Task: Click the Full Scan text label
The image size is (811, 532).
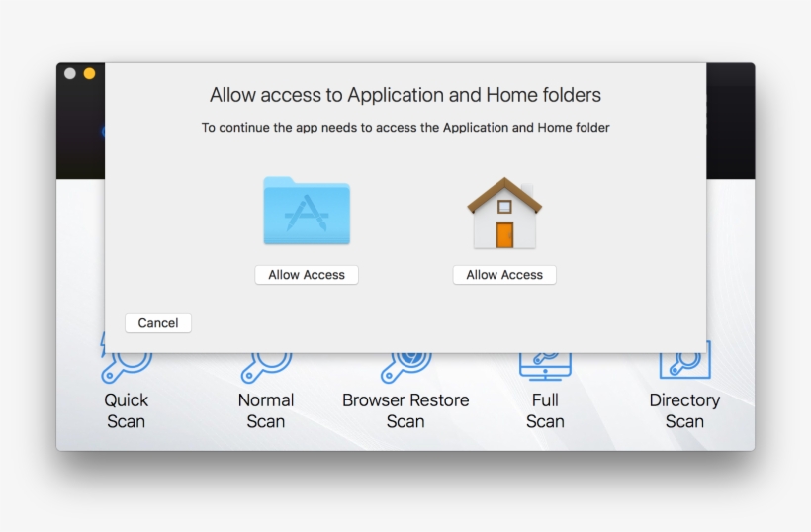Action: [545, 410]
